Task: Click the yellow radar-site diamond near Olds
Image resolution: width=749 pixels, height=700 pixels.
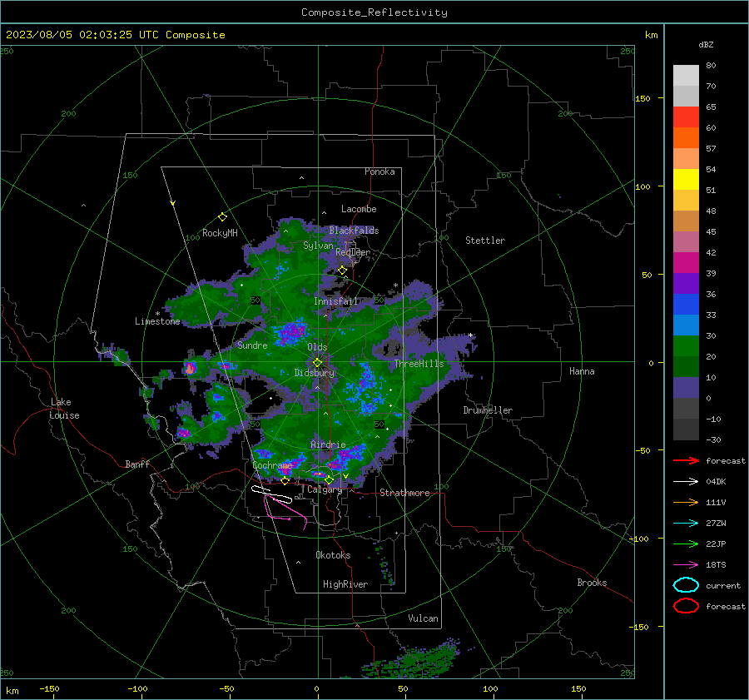Action: point(317,363)
